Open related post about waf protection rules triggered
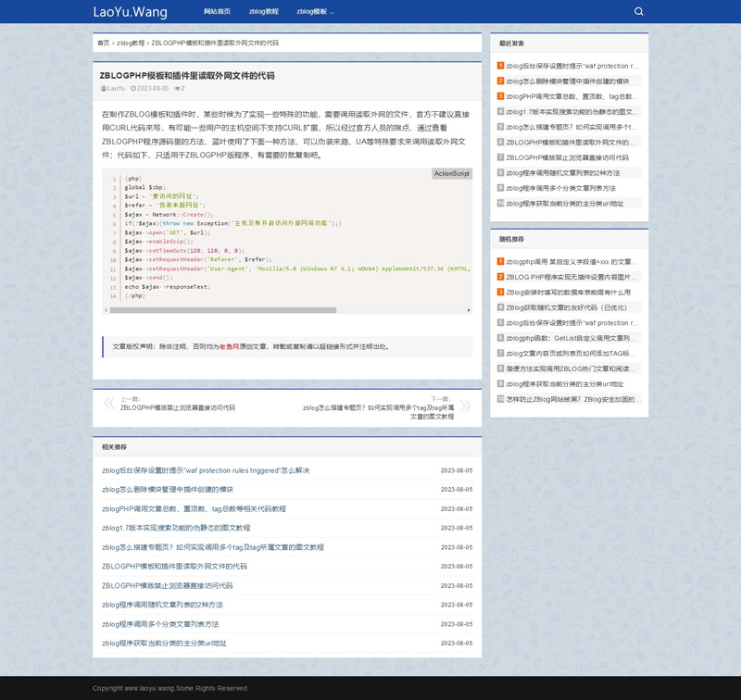The image size is (741, 700). pos(206,470)
